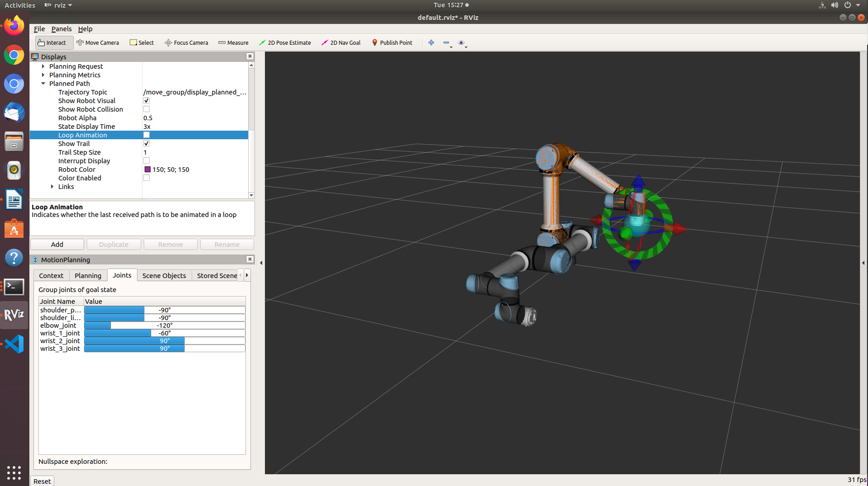Switch to the Planning tab
868x486 pixels.
coord(88,275)
